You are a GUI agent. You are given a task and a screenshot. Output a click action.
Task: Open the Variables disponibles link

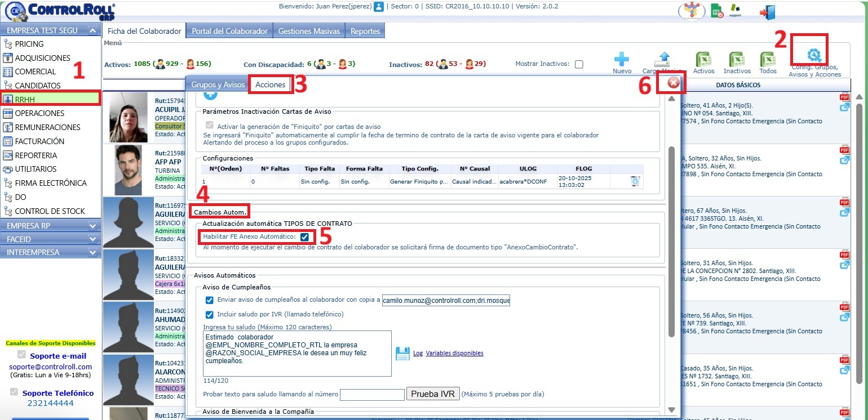(454, 354)
